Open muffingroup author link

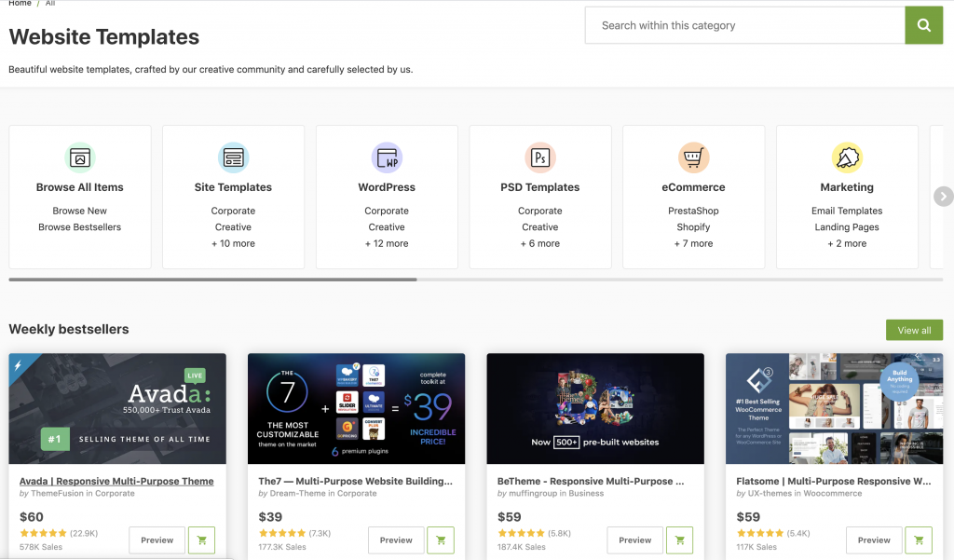coord(533,493)
